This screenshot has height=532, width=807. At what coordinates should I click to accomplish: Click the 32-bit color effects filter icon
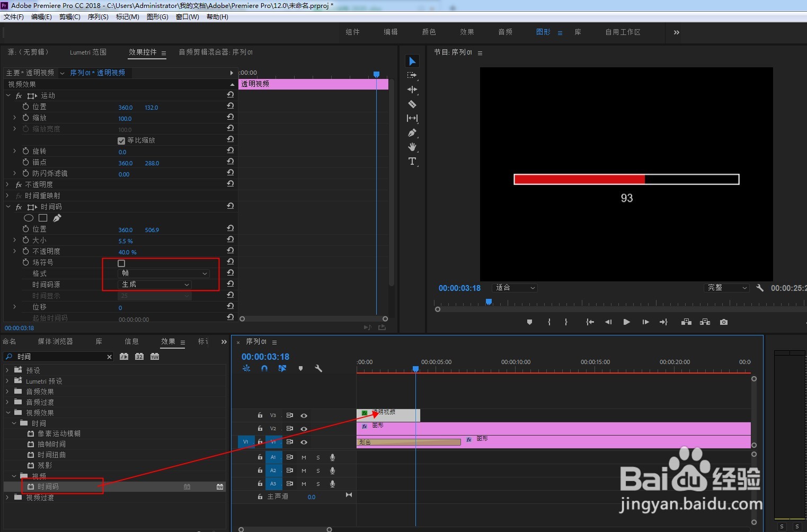tap(139, 357)
